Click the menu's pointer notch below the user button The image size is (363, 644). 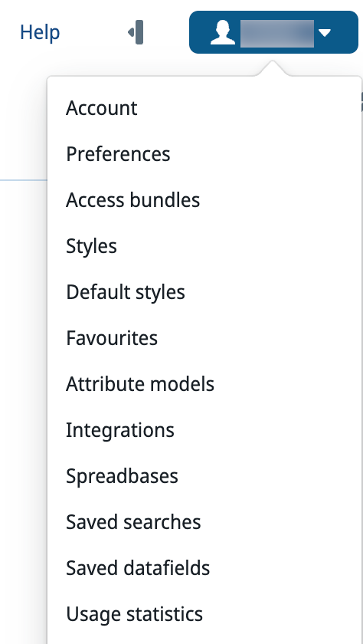coord(273,68)
